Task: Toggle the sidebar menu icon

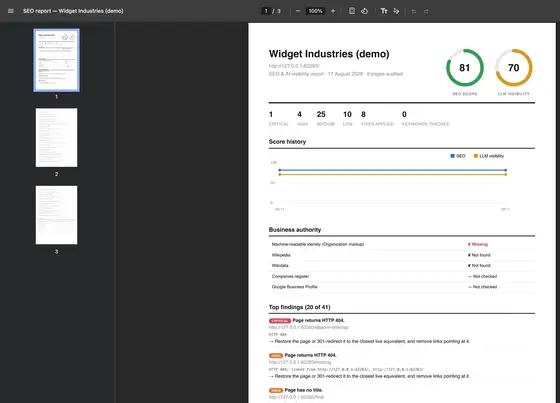Action: (x=11, y=11)
